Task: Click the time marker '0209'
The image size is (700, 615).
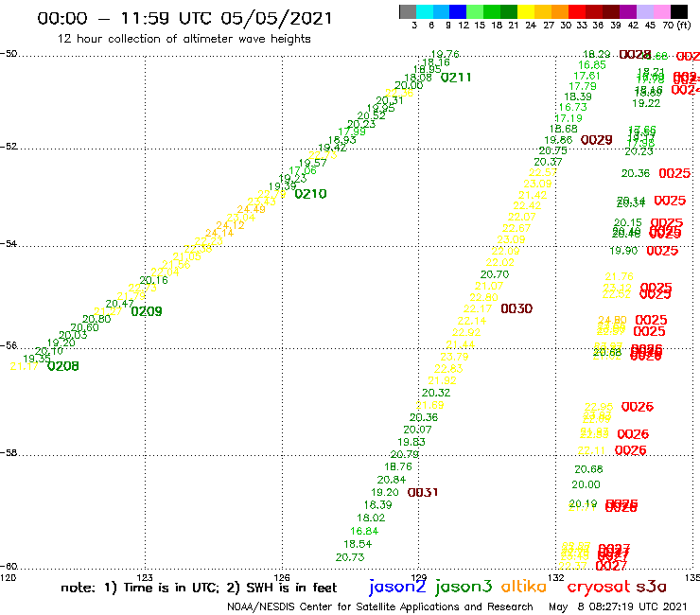Action: point(147,311)
